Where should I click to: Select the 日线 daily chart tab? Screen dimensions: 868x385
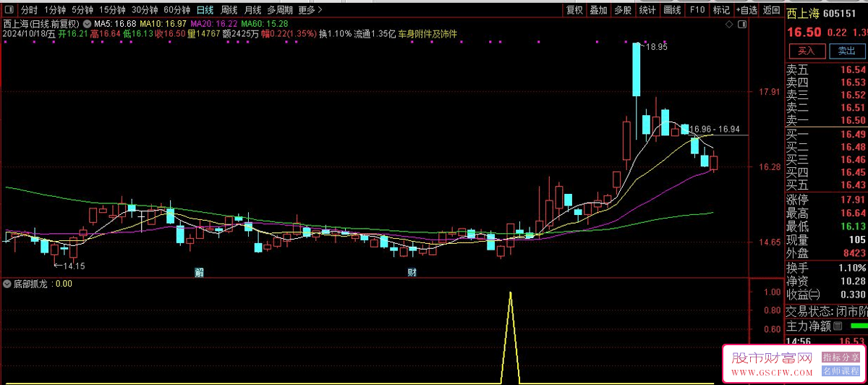point(205,10)
